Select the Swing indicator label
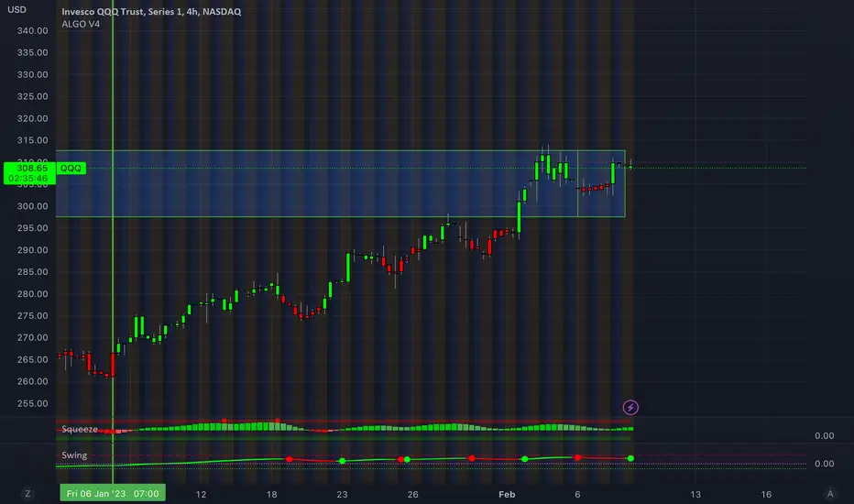The width and height of the screenshot is (854, 504). (74, 455)
